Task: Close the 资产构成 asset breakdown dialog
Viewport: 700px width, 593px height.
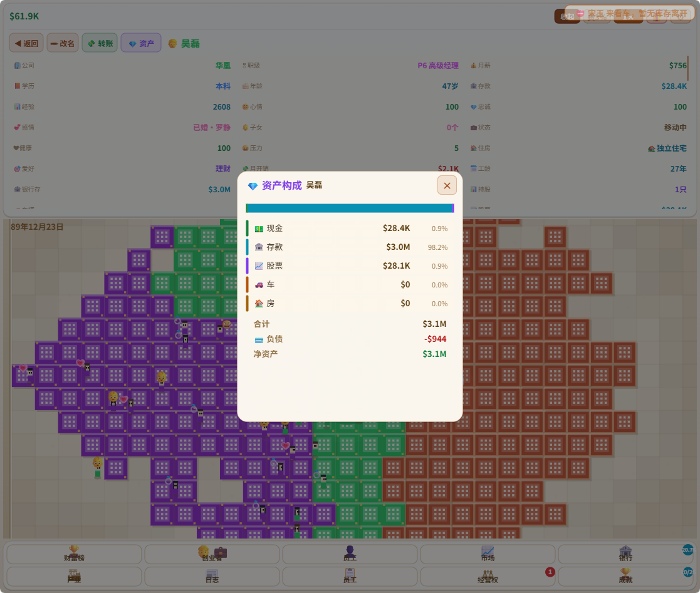Action: pyautogui.click(x=447, y=185)
